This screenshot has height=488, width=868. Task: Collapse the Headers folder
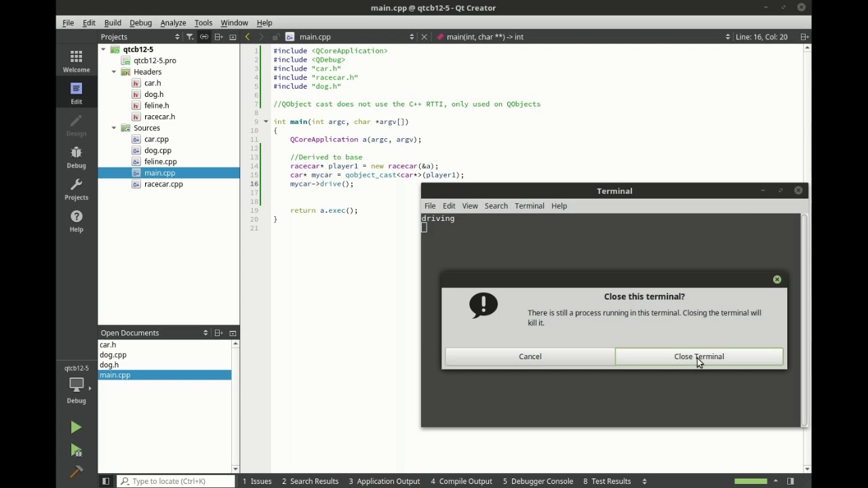(x=114, y=72)
